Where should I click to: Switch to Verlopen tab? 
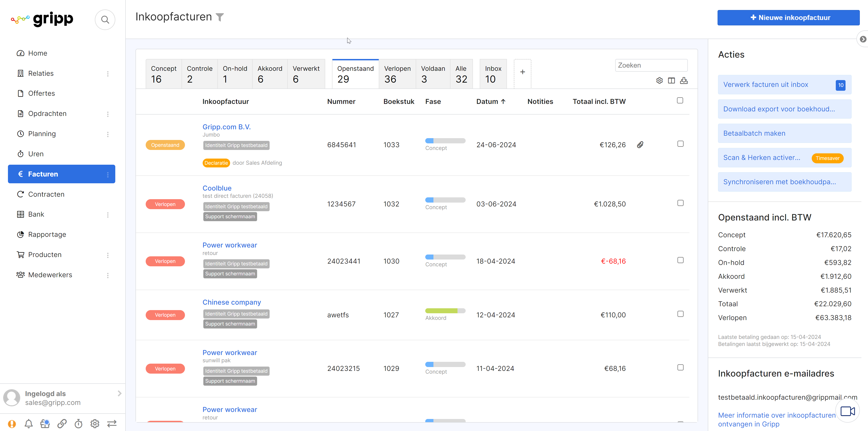click(x=397, y=74)
